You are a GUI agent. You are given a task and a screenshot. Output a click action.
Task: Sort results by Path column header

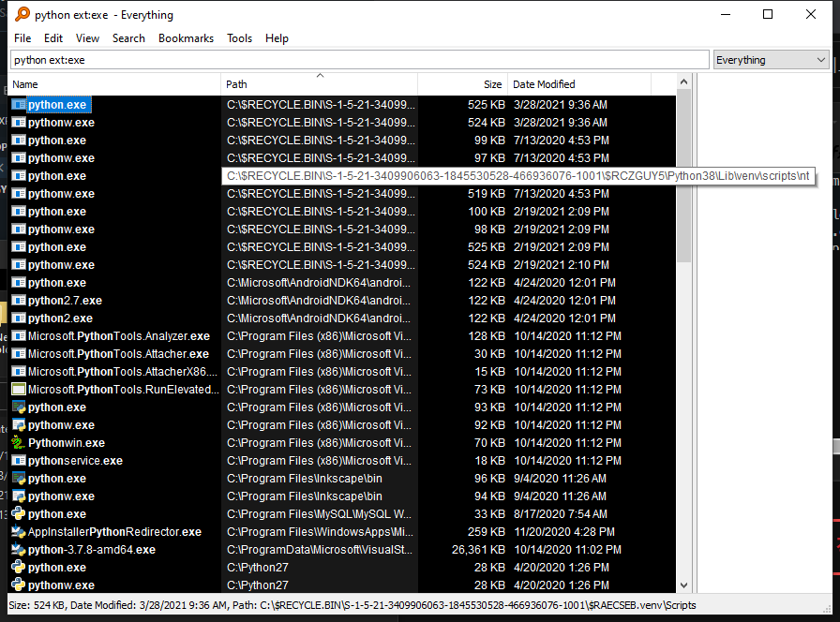[x=320, y=84]
